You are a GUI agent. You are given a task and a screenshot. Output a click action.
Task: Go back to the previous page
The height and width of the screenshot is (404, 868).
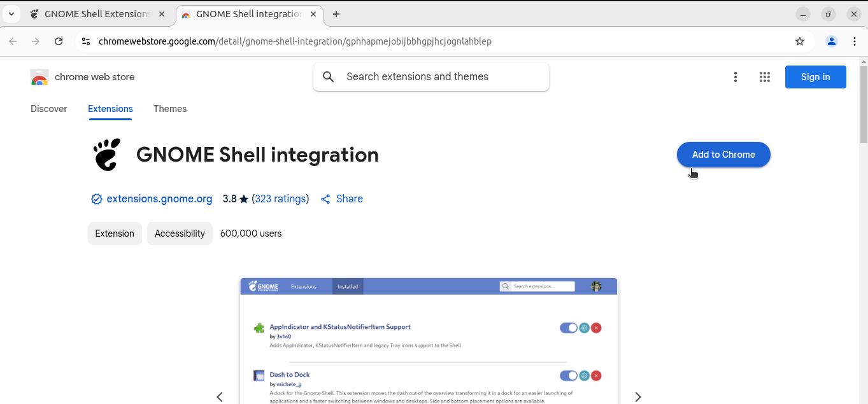[13, 41]
